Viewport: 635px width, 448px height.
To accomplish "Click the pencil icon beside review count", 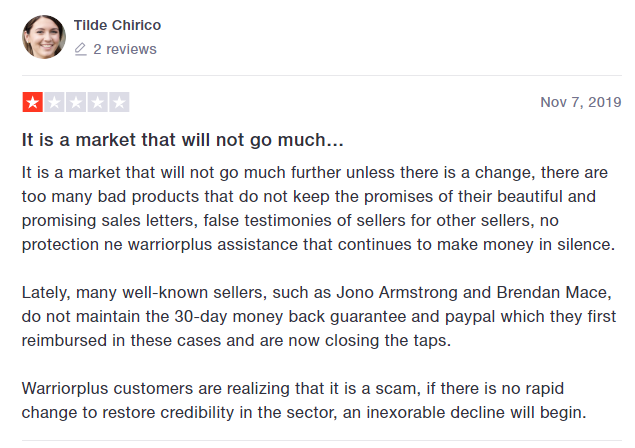I will click(x=81, y=49).
